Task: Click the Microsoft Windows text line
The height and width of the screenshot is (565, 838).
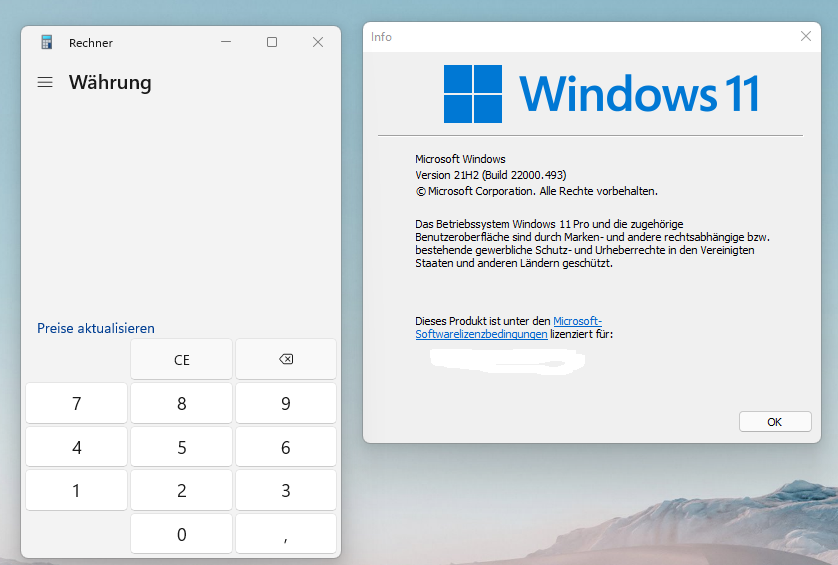Action: pos(460,159)
